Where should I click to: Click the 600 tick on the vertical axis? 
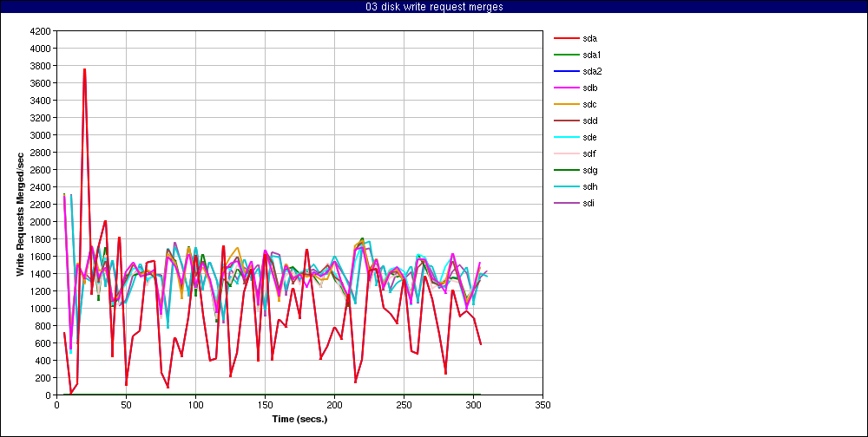click(x=44, y=343)
